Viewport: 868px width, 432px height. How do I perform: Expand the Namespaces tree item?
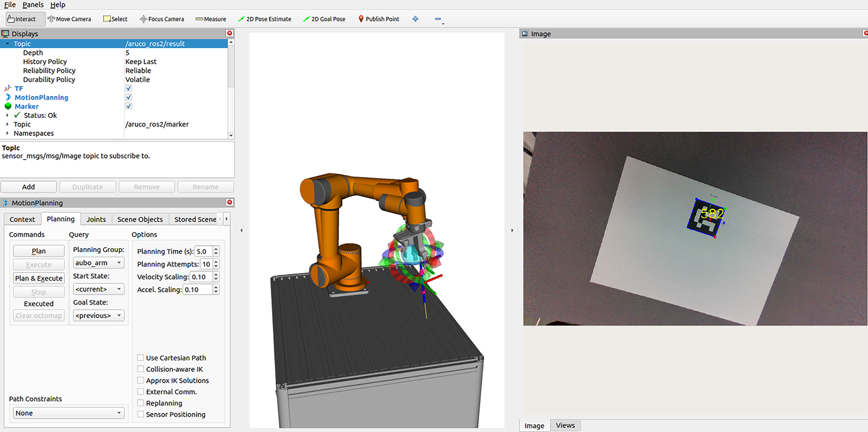pos(8,133)
